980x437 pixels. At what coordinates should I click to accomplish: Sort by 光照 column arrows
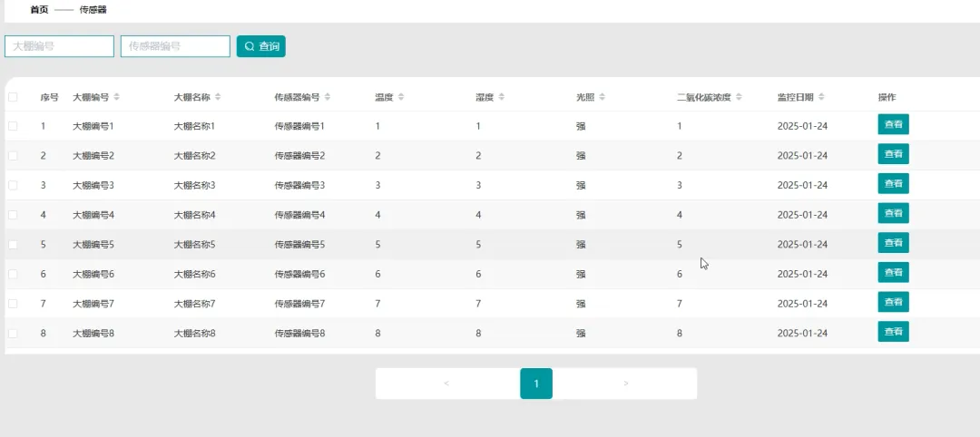pyautogui.click(x=602, y=97)
